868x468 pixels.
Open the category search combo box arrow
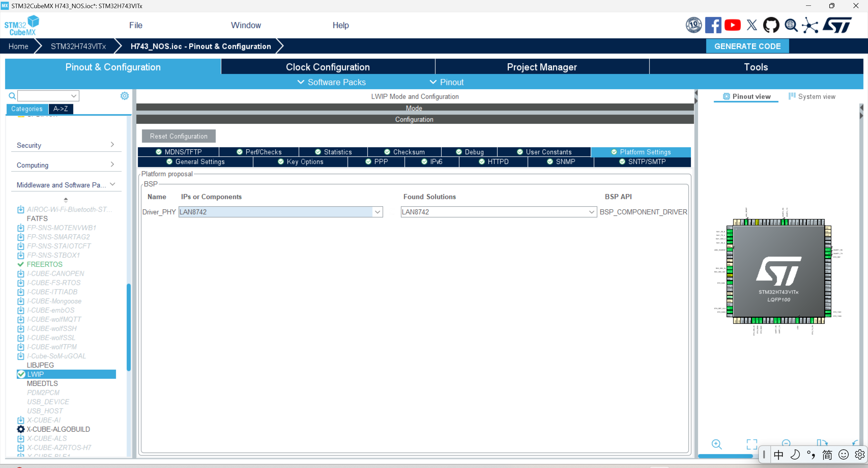point(74,96)
